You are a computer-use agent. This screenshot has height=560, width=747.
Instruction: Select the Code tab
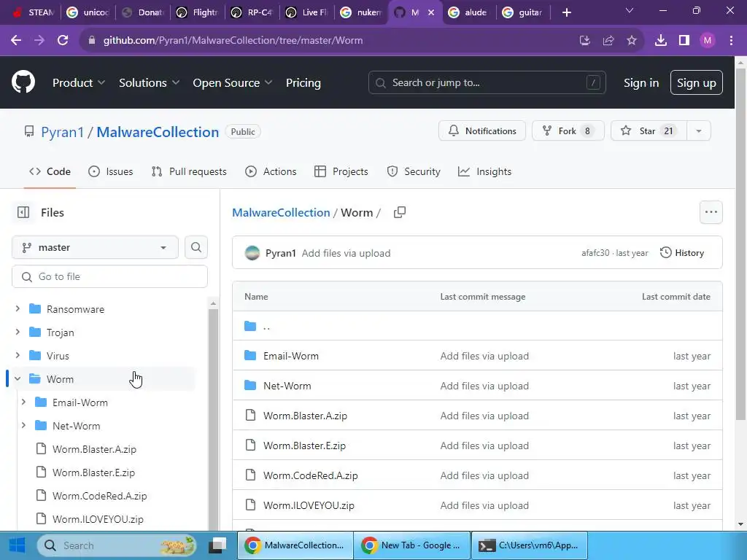[50, 171]
